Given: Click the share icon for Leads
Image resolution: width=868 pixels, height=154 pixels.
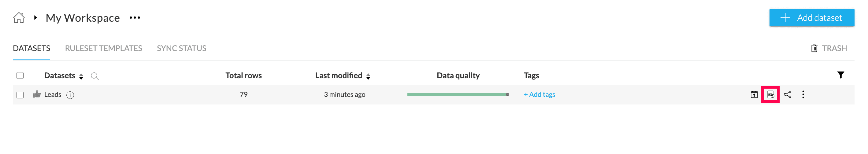Looking at the screenshot, I should pyautogui.click(x=787, y=95).
